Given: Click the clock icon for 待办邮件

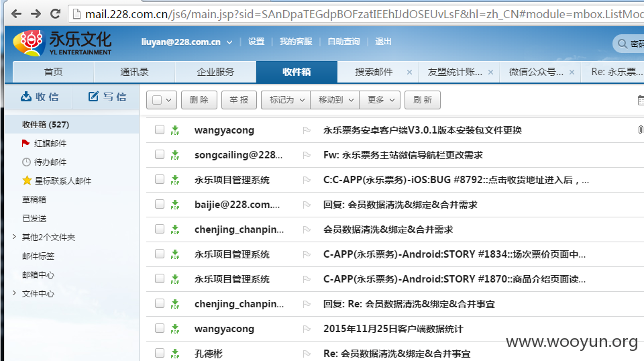Looking at the screenshot, I should click(26, 162).
